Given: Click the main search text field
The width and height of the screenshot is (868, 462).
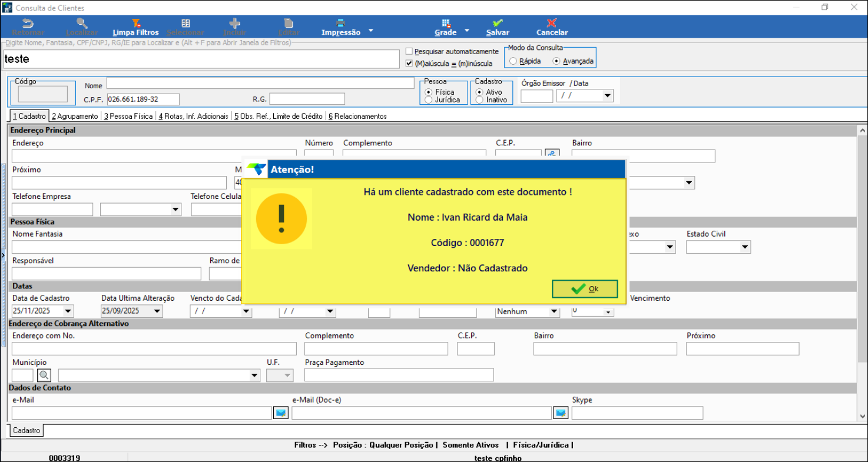Looking at the screenshot, I should [200, 59].
